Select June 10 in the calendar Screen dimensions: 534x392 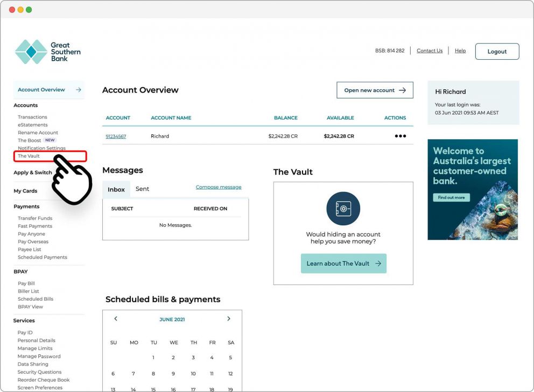click(193, 374)
